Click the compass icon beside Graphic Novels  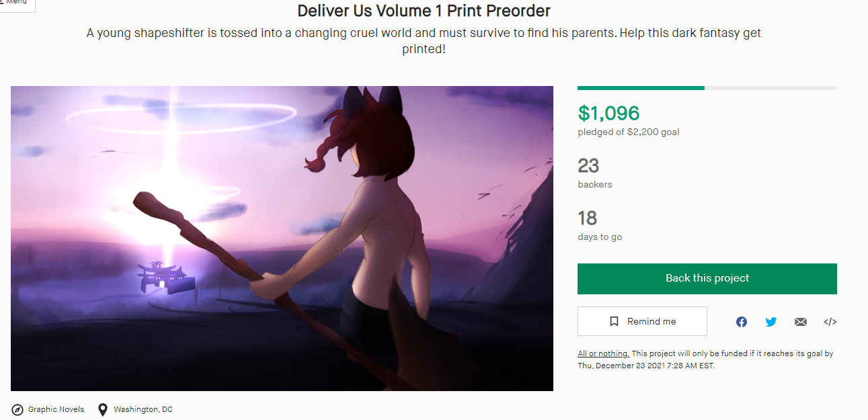17,409
